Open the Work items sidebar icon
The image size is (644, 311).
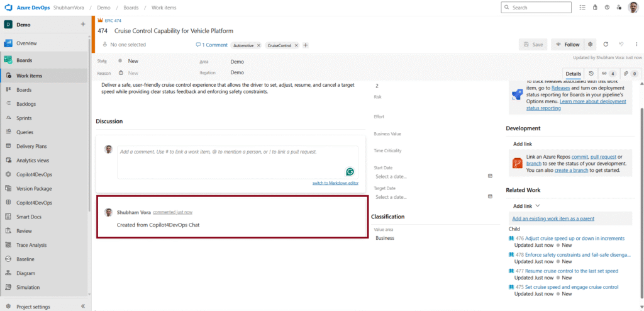(x=8, y=76)
